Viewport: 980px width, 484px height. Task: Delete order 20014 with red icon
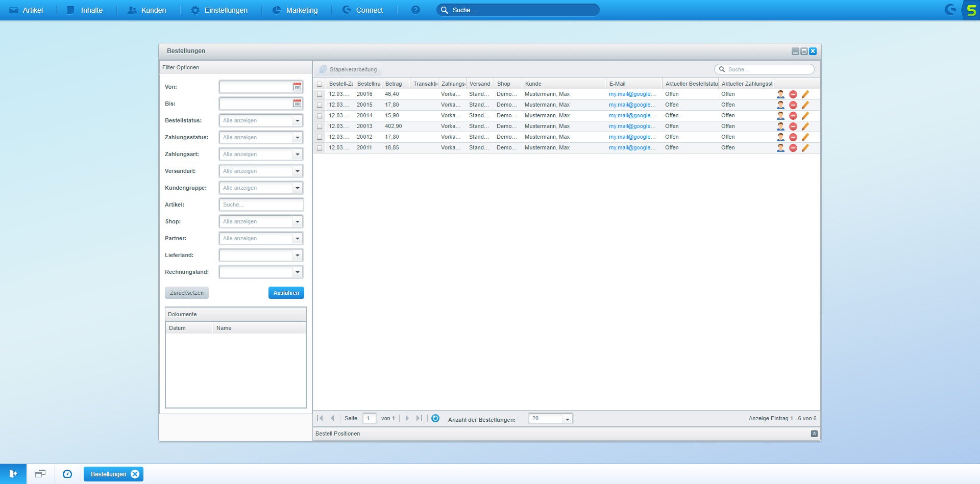point(793,116)
